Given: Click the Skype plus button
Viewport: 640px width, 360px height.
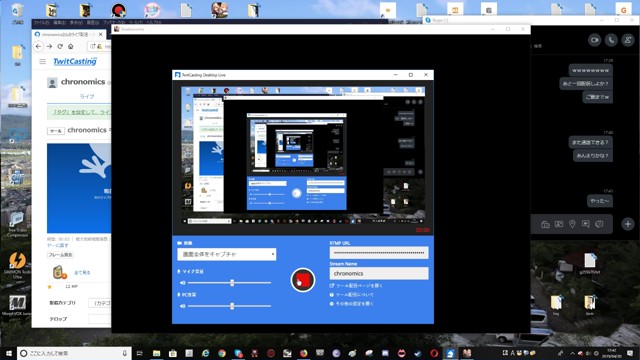Looking at the screenshot, I should pos(628,224).
